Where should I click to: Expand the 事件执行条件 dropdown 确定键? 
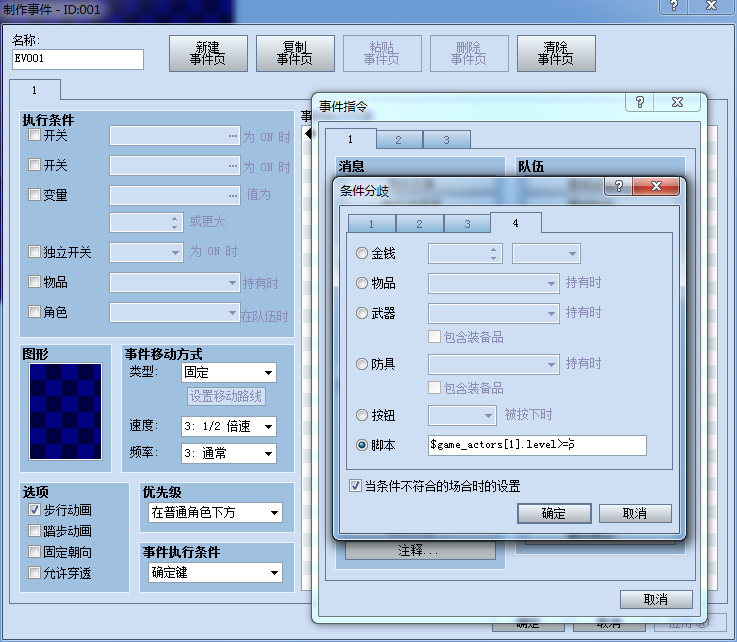pyautogui.click(x=215, y=572)
